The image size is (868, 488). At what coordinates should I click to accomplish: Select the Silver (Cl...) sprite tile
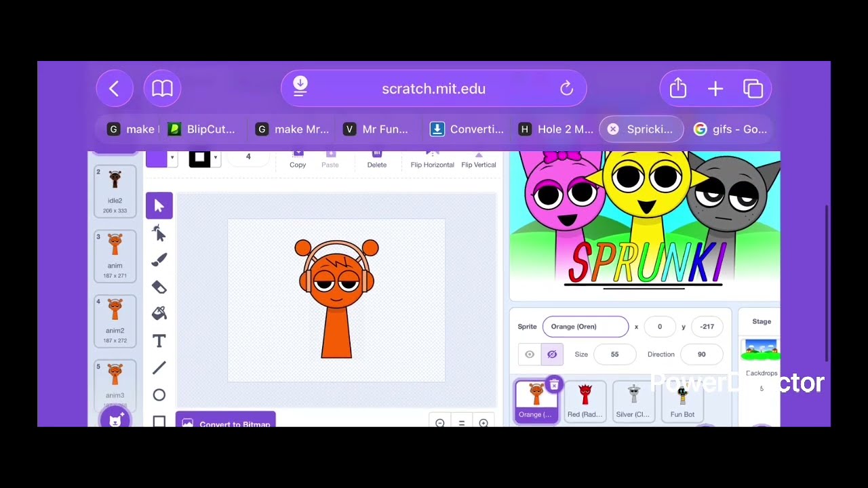(633, 401)
